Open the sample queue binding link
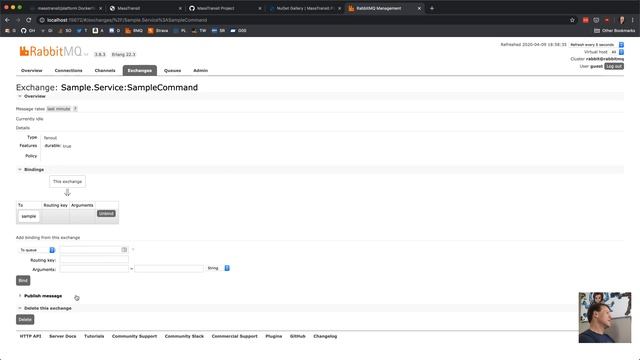This screenshot has width=640, height=360. pos(29,216)
